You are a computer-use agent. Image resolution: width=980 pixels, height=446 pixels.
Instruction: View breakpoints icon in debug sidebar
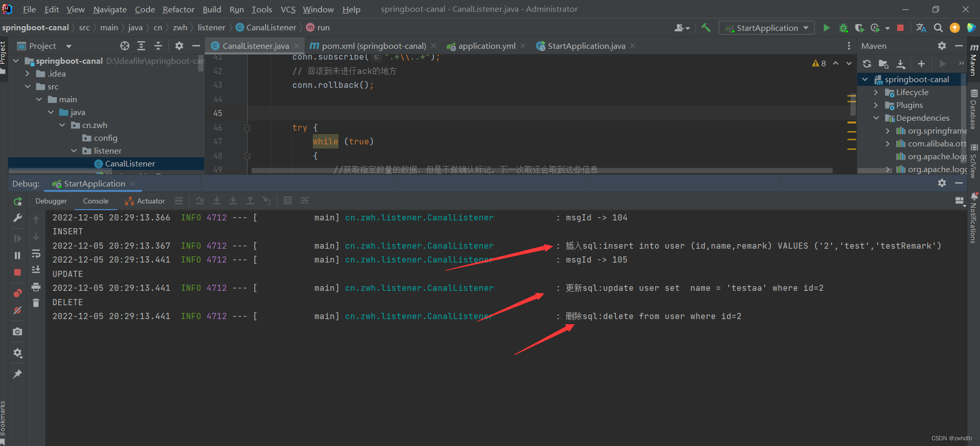click(17, 293)
